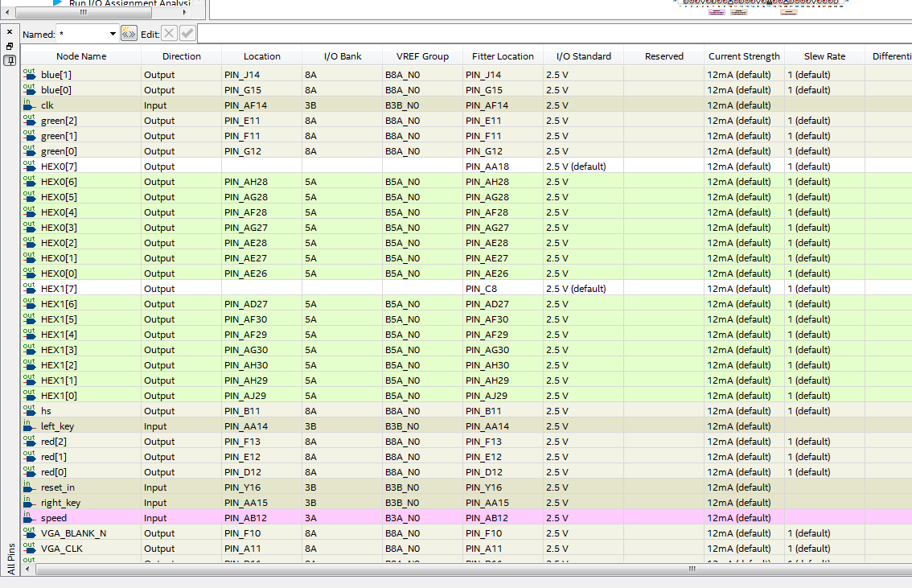Toggle the auto-hide pin for All Pins

click(x=10, y=60)
